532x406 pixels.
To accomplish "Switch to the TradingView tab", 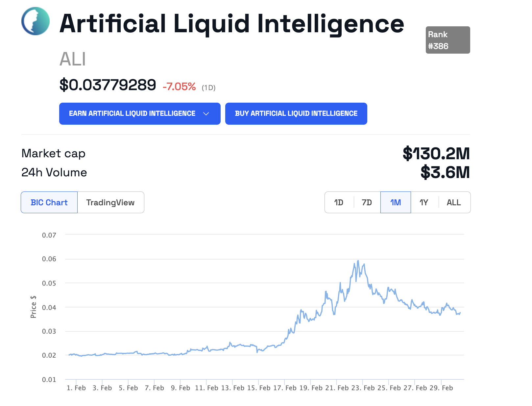I will point(110,202).
